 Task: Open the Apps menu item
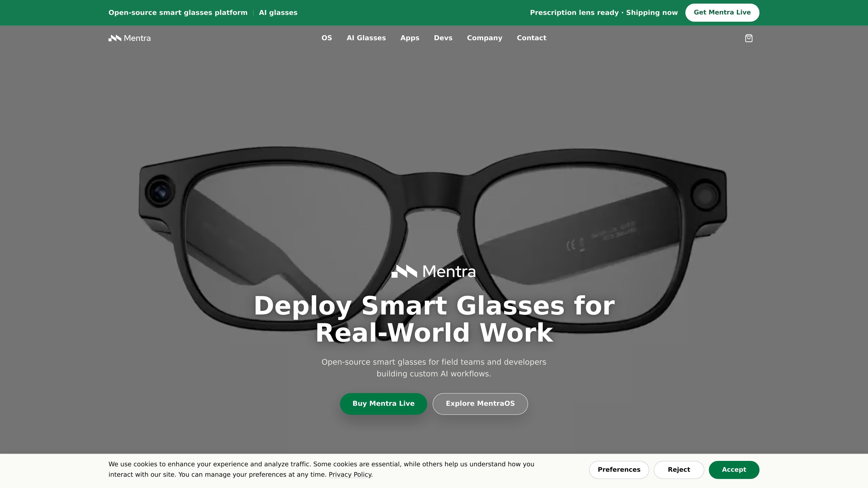pos(410,38)
